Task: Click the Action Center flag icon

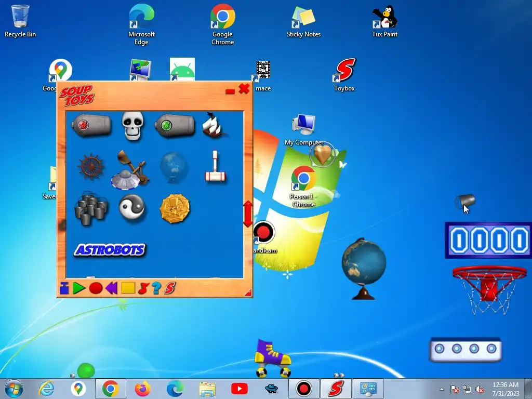Action: [x=455, y=390]
